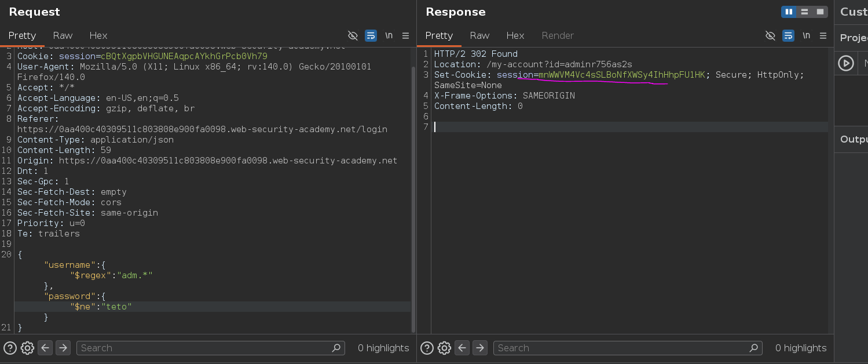
Task: Open search settings gear below Request panel
Action: (x=27, y=348)
